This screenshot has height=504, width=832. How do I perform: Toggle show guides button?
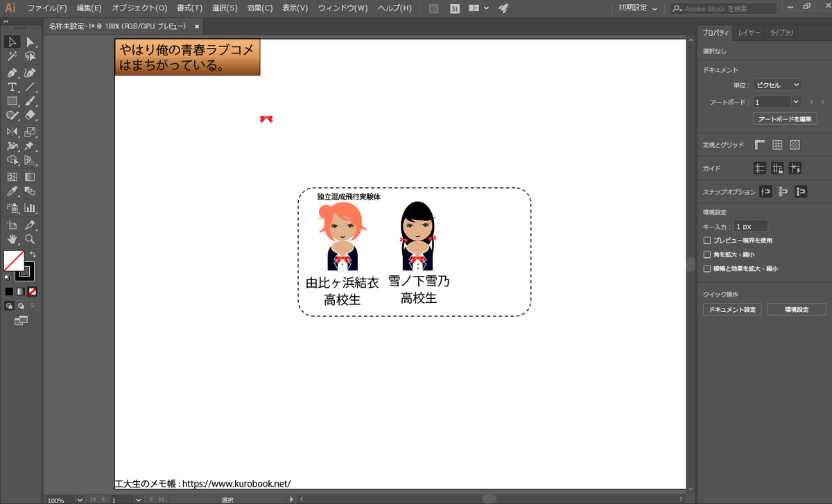point(760,168)
